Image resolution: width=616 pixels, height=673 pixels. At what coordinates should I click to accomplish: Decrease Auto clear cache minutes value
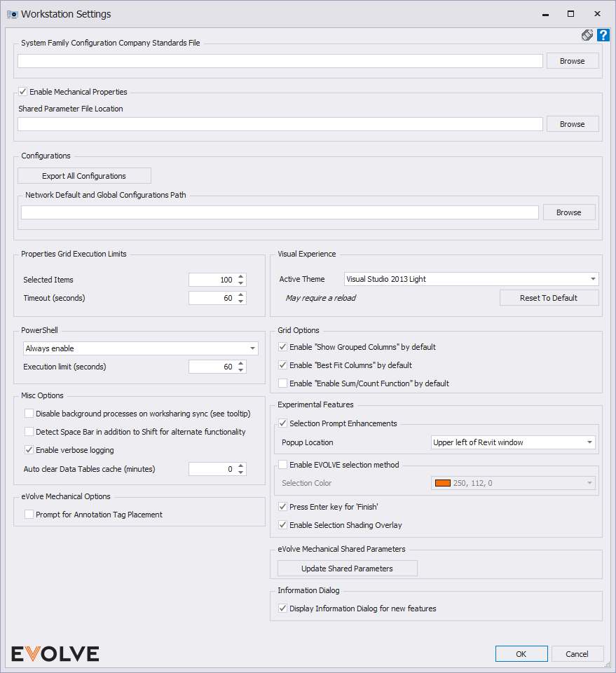coord(241,473)
